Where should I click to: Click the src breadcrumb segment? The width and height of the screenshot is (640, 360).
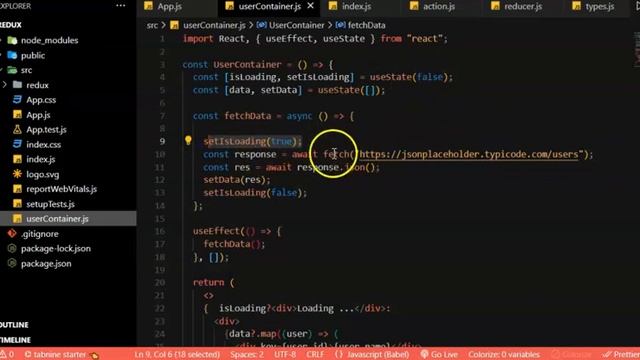(x=152, y=25)
